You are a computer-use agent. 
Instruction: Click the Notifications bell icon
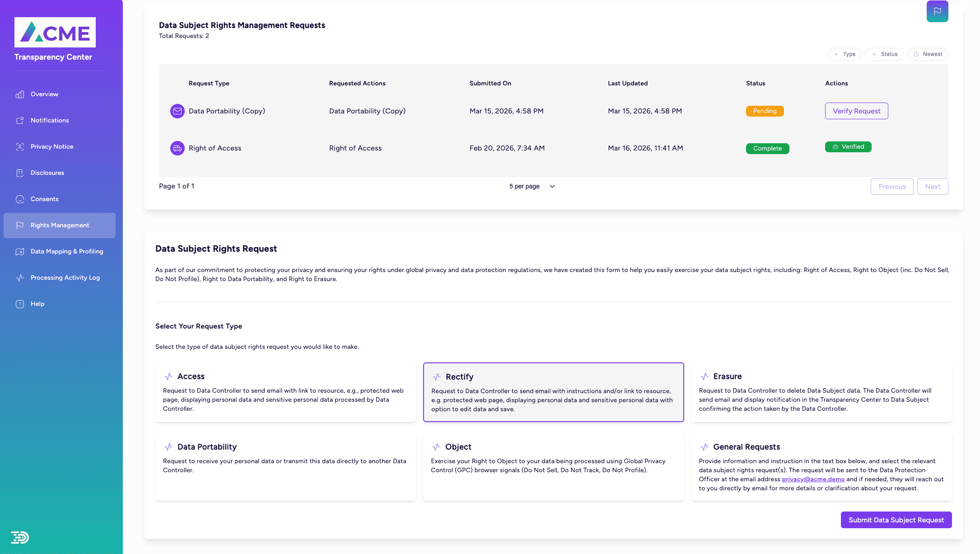(20, 120)
